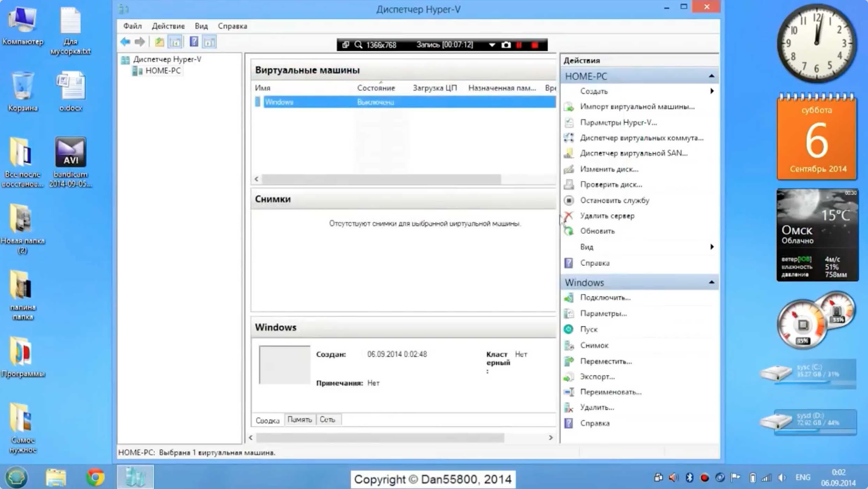
Task: Click the virtual switch manager icon
Action: 569,138
